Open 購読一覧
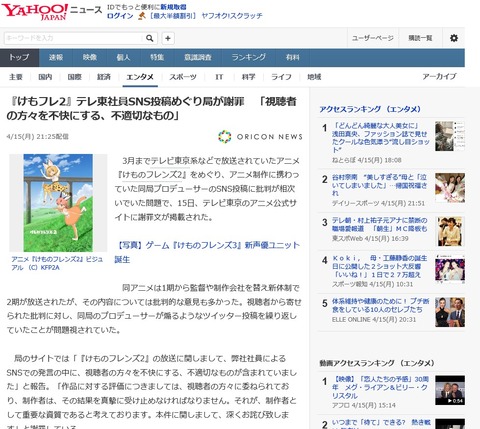This screenshot has height=429, width=480. tap(420, 38)
